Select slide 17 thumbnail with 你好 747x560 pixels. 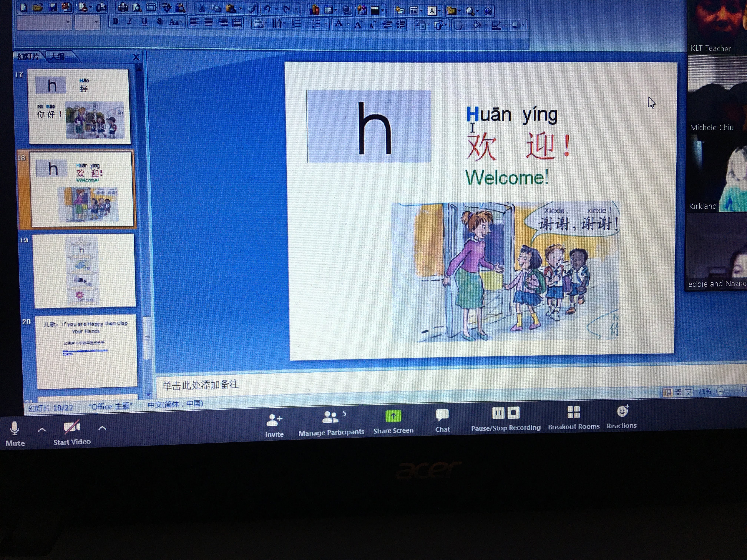point(79,107)
